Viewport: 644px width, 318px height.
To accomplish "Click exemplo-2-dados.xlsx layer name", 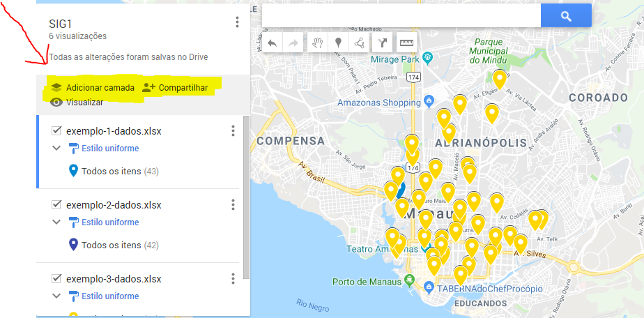I will (x=114, y=205).
